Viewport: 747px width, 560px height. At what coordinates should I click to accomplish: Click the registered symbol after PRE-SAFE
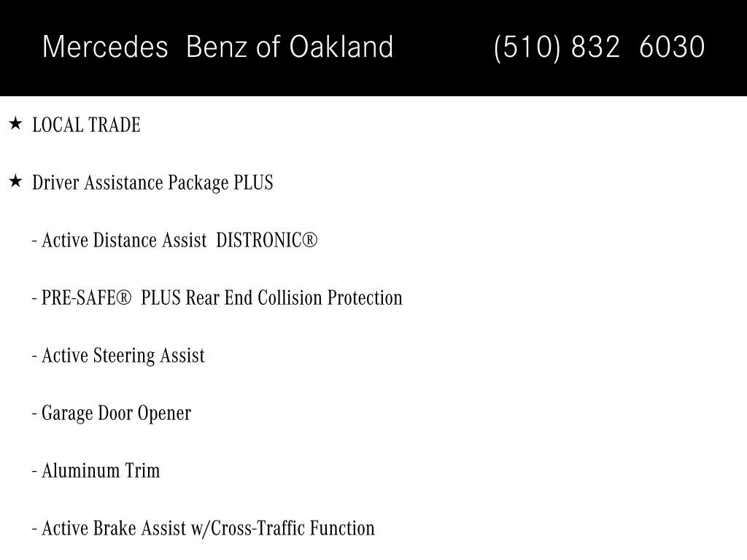coord(123,298)
